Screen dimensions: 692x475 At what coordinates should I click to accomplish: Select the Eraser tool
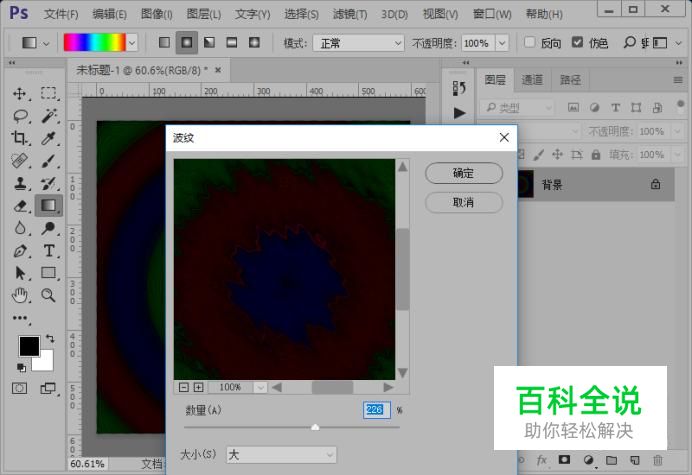(20, 206)
